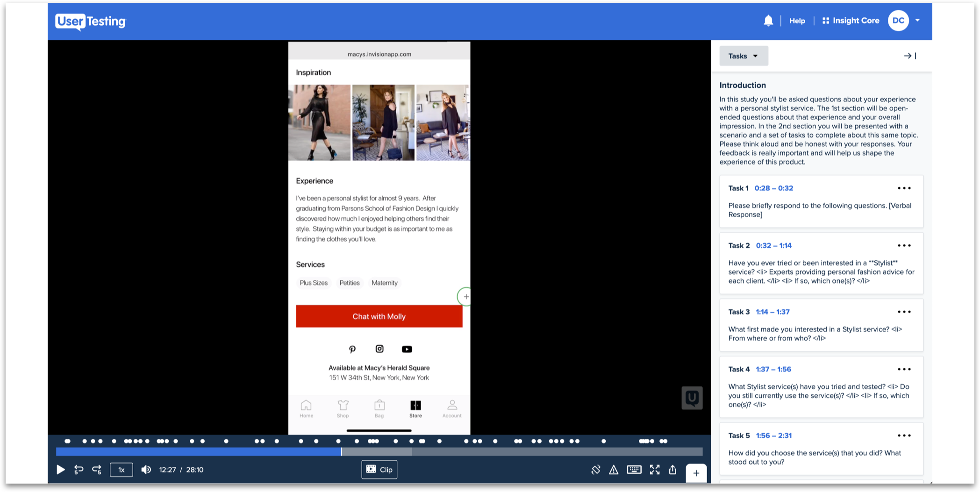
Task: Go to the Bag tab in the prototype
Action: click(x=379, y=408)
